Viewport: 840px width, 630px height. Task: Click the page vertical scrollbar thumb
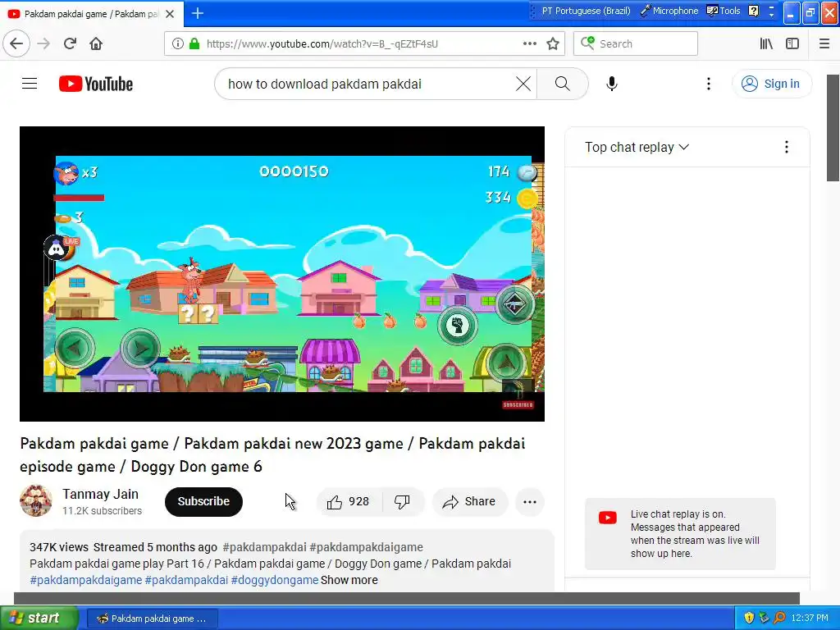tap(833, 127)
